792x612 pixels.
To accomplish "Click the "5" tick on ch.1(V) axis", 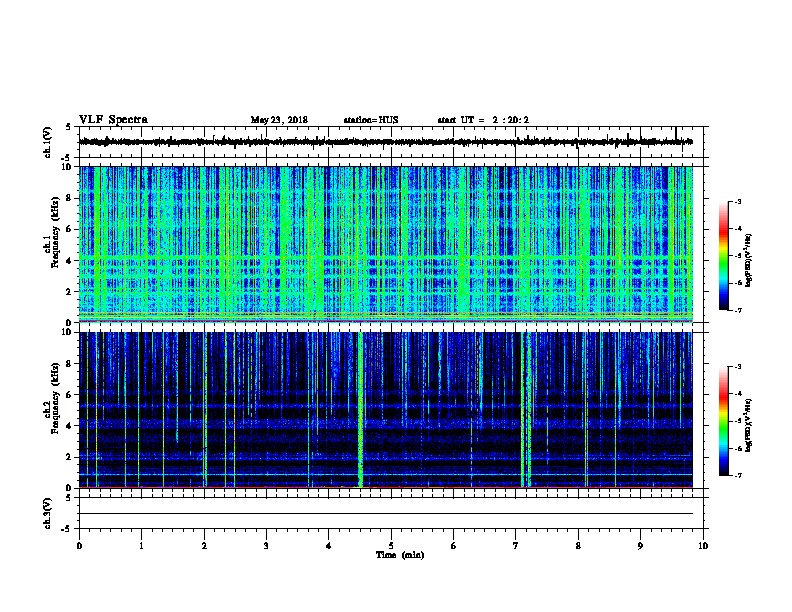I will (69, 127).
